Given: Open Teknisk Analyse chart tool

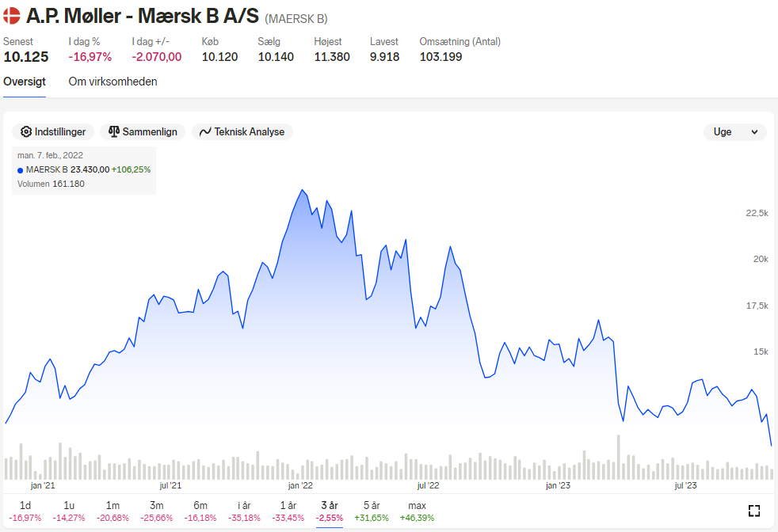Looking at the screenshot, I should point(242,132).
